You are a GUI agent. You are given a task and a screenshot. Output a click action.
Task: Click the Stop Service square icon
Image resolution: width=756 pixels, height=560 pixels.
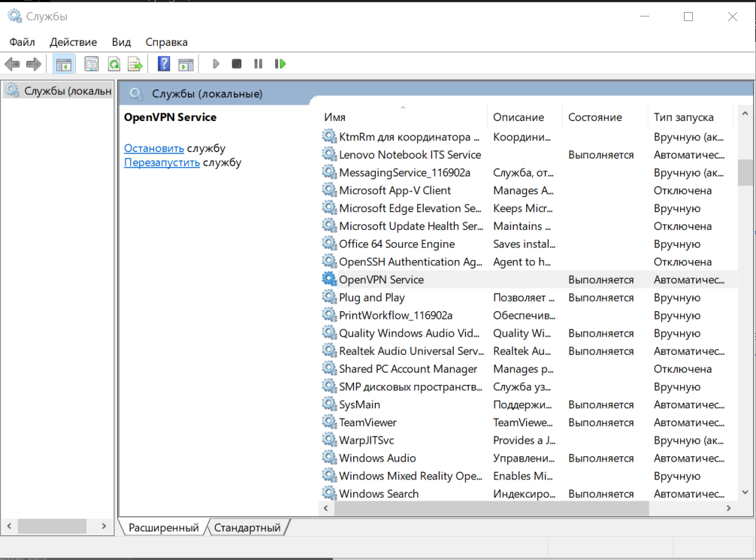[237, 64]
